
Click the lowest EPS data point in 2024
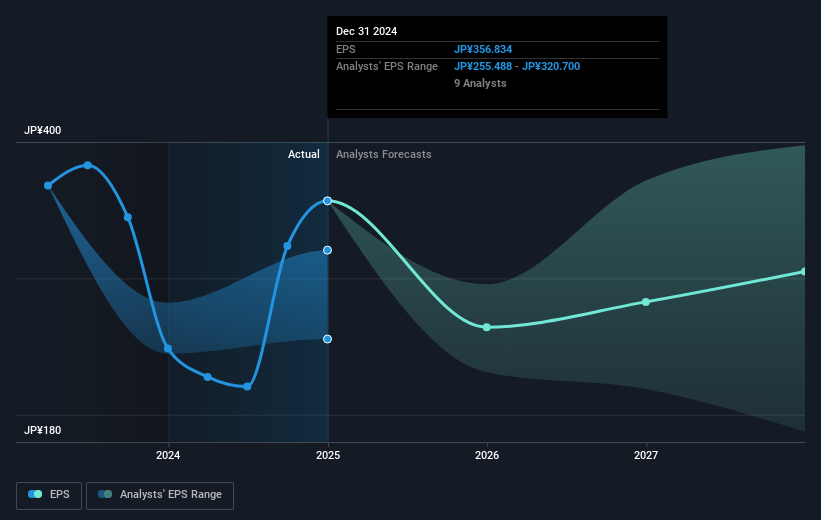click(247, 387)
